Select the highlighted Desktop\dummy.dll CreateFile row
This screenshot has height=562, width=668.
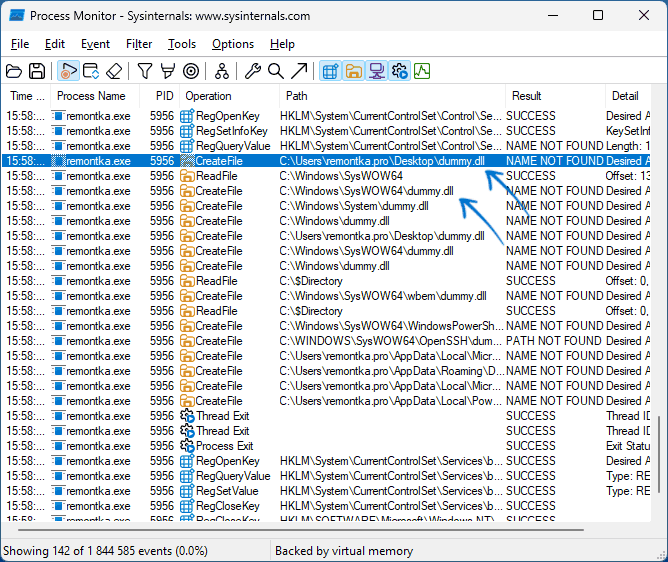pos(326,161)
